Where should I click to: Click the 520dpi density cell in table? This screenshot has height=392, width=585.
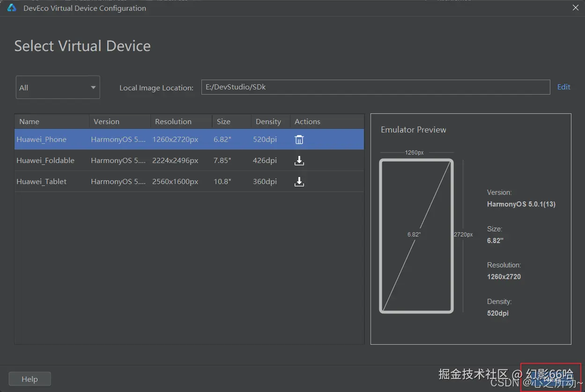265,140
